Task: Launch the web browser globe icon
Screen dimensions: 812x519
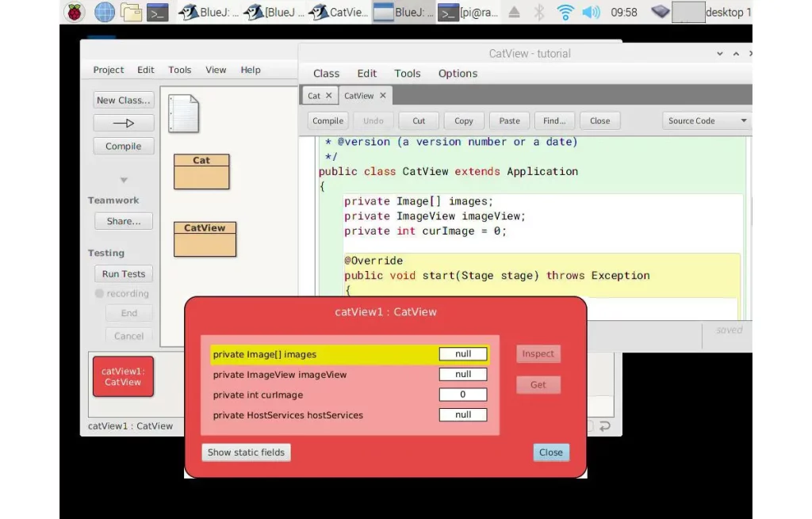Action: [105, 12]
